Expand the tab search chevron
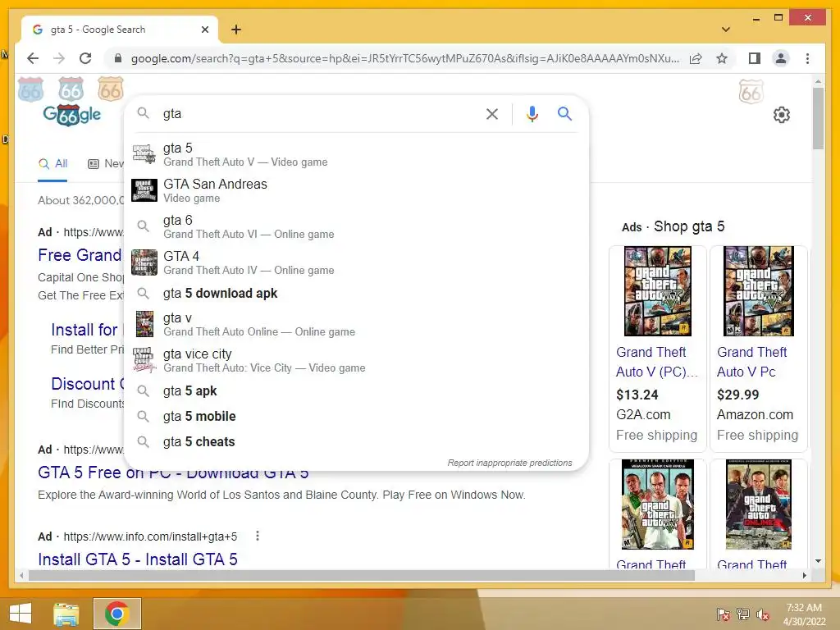This screenshot has height=630, width=840. [726, 30]
